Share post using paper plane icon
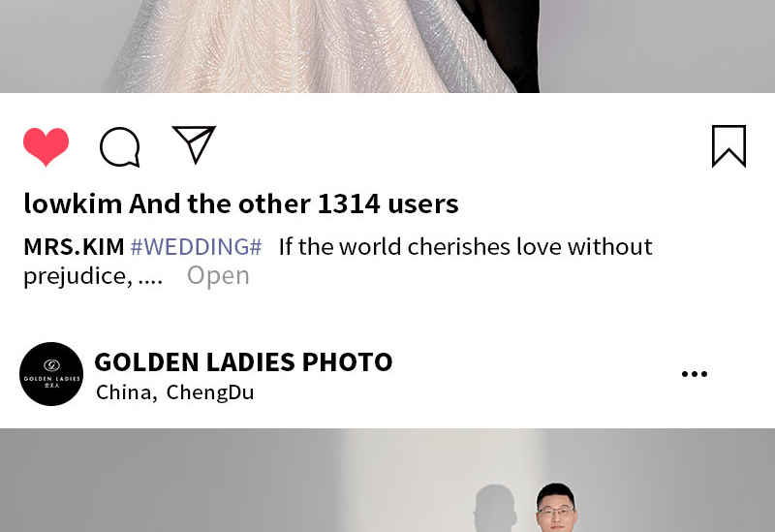The width and height of the screenshot is (775, 532). [194, 144]
